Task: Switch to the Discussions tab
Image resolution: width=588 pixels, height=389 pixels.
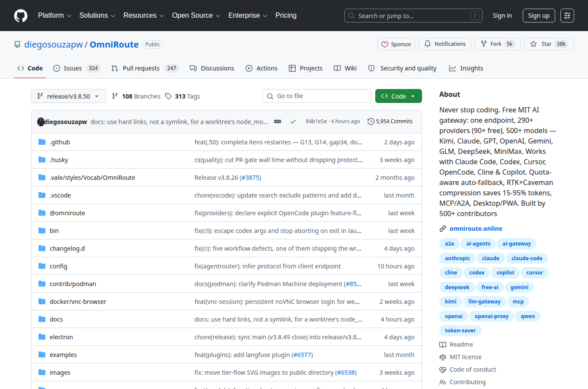Action: [212, 68]
